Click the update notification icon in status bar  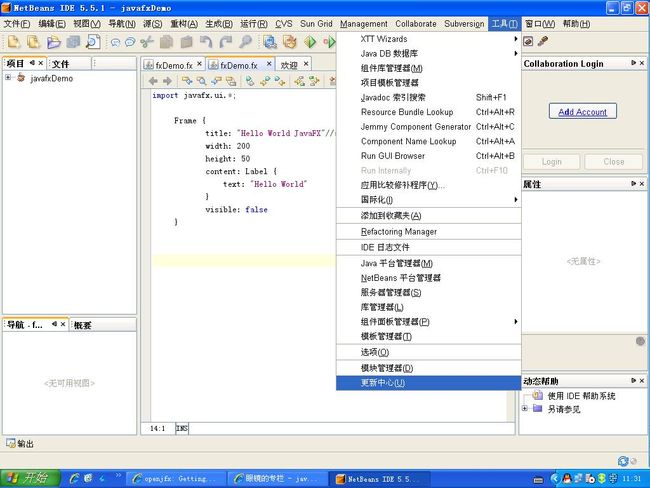click(623, 461)
